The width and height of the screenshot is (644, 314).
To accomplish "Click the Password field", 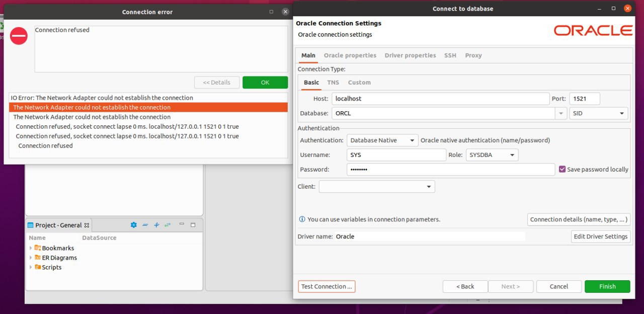I will click(451, 170).
